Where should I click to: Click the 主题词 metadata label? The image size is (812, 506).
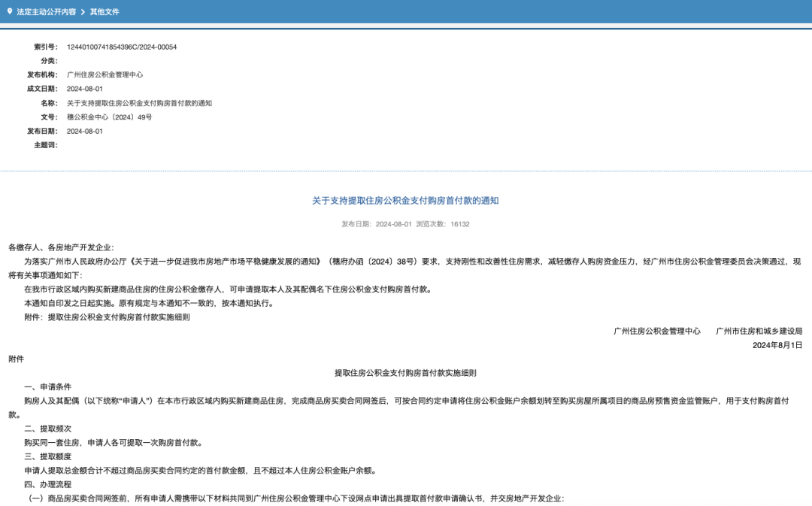point(45,145)
